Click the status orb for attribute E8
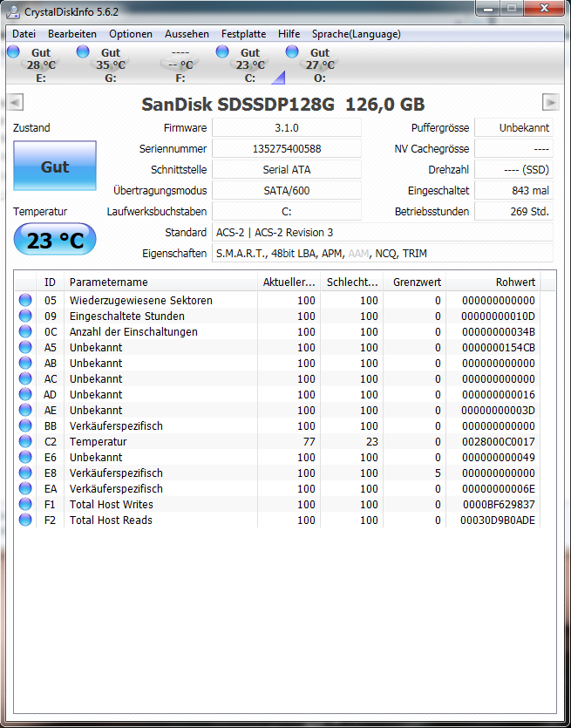571x728 pixels. click(x=25, y=473)
